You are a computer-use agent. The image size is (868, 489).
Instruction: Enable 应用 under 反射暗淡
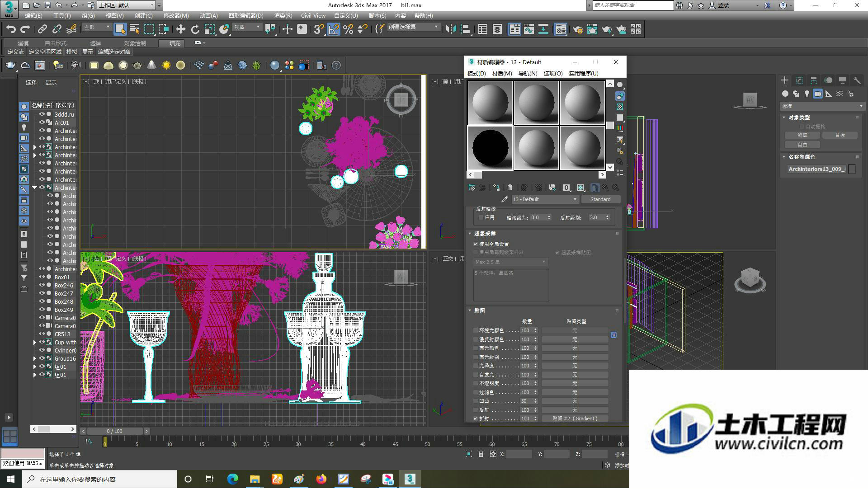tap(481, 217)
